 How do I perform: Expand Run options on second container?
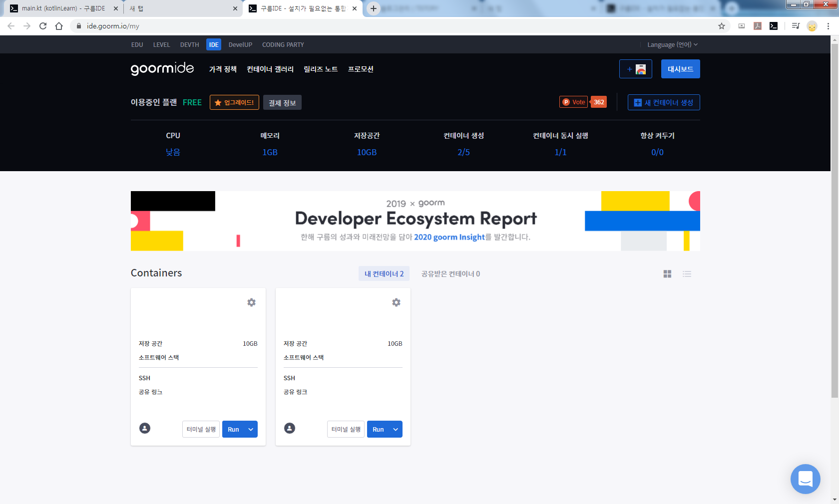396,429
